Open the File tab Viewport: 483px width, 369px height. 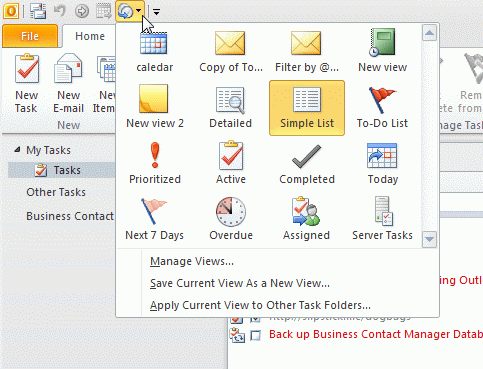point(30,36)
